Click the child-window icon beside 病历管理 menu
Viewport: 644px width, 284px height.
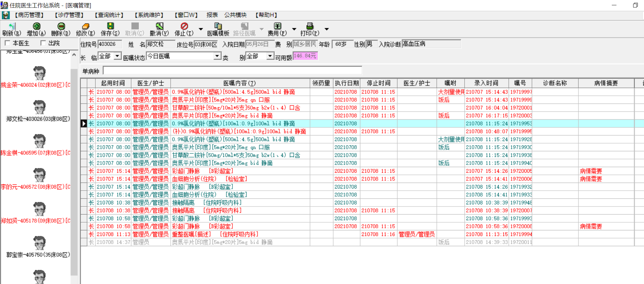click(x=6, y=15)
